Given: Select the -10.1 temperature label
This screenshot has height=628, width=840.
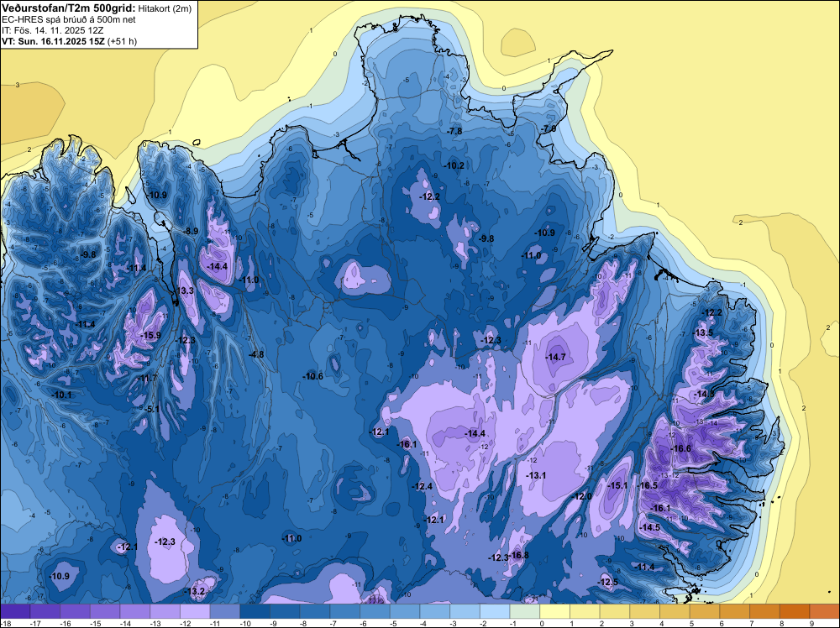Looking at the screenshot, I should tap(61, 395).
